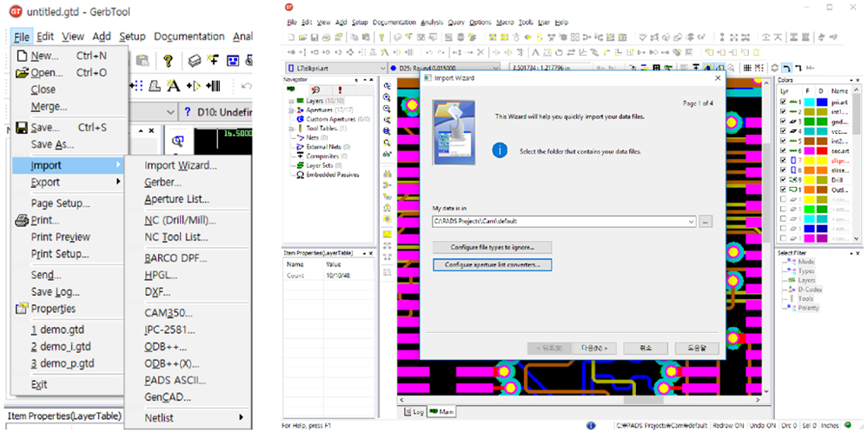Click the Save toolbar icon in right window
The image size is (868, 433).
314,37
